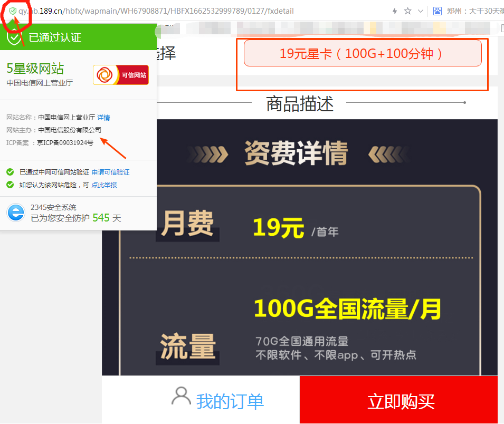Click the Baidu paw search icon
Image resolution: width=504 pixels, height=424 pixels.
point(438,11)
